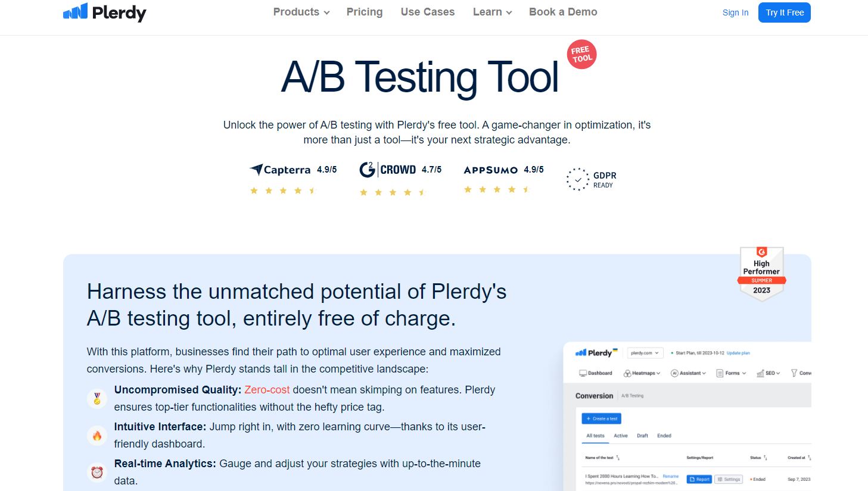Click the red FREE TOOL badge

(x=581, y=55)
